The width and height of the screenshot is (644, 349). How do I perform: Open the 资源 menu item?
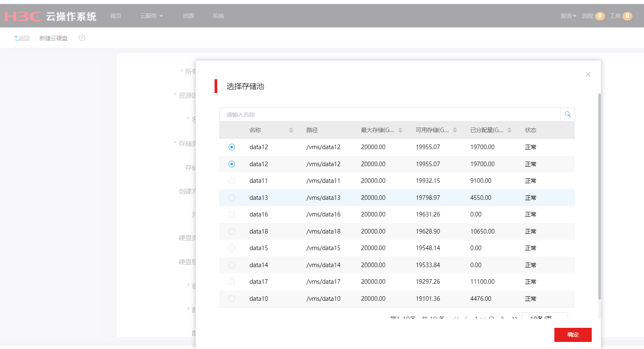(x=188, y=16)
